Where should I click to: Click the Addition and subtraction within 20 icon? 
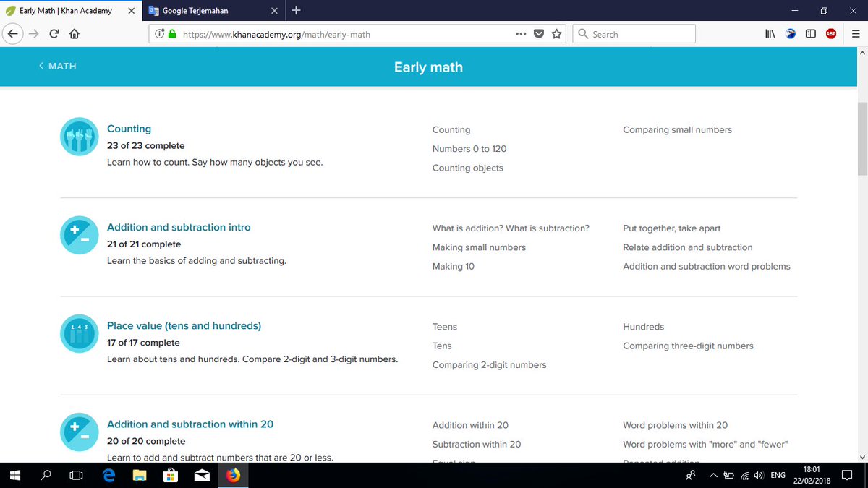point(80,432)
